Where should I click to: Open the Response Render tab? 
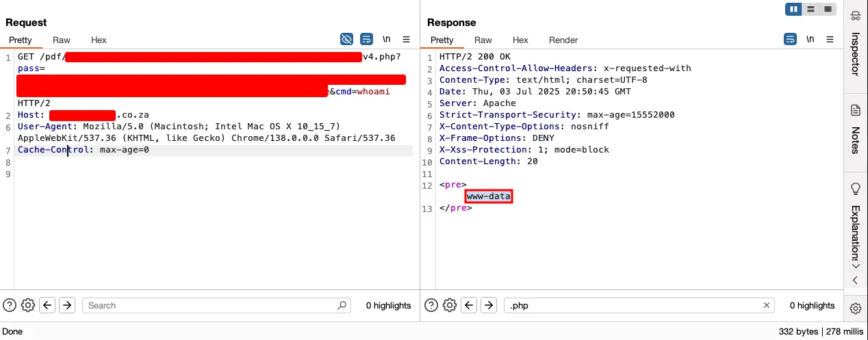563,40
